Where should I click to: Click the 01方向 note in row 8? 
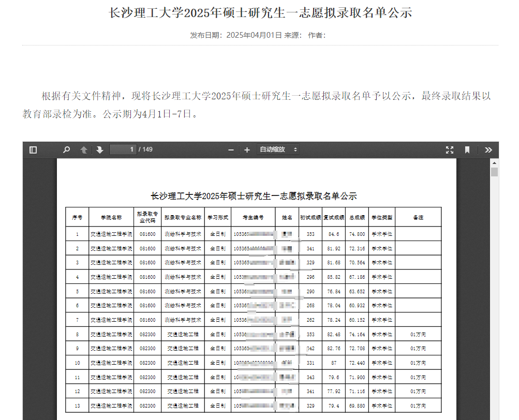(x=419, y=335)
